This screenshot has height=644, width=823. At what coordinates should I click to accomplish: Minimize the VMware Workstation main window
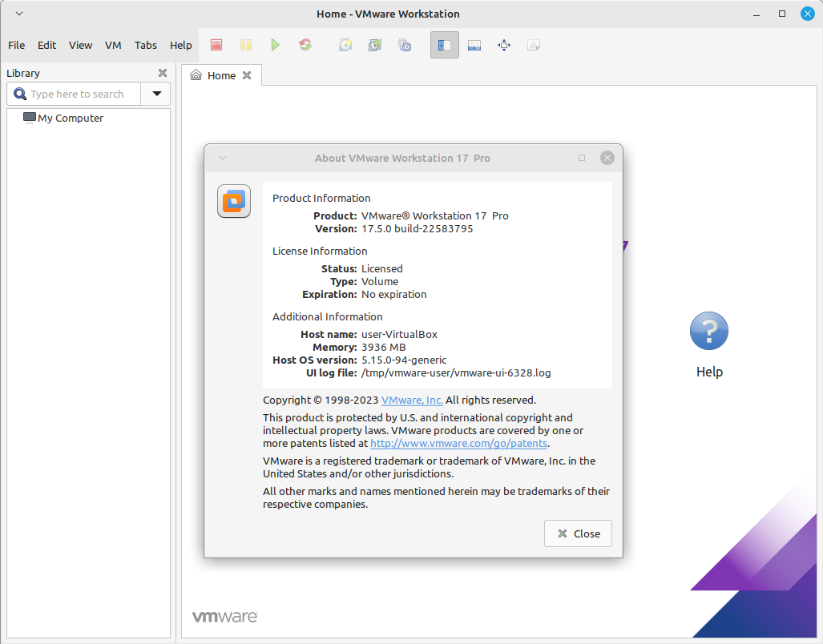(756, 14)
